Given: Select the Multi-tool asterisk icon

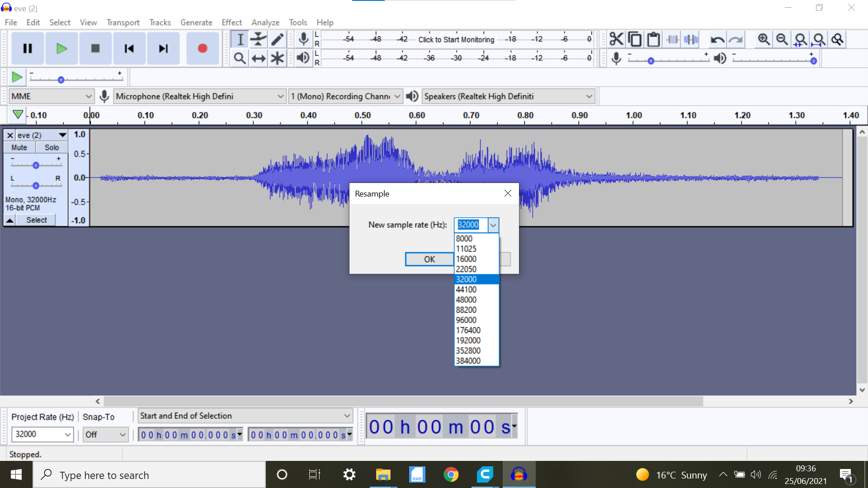Looking at the screenshot, I should [x=277, y=58].
